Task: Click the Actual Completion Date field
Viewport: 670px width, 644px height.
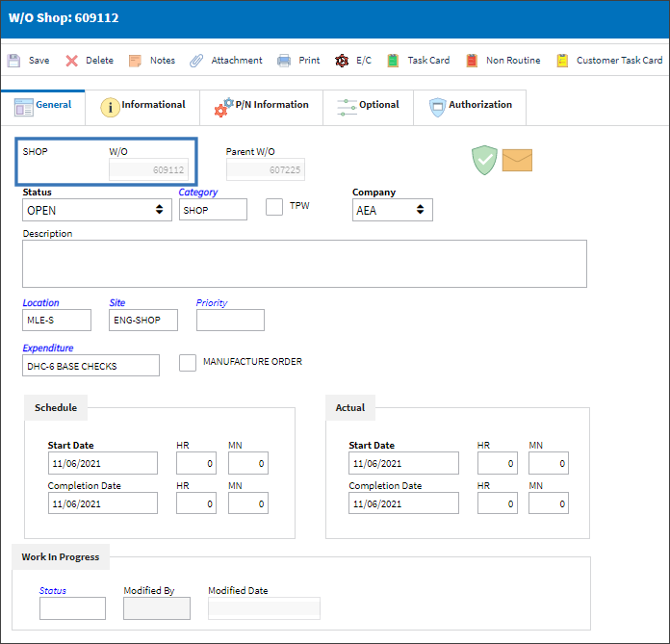Action: (x=403, y=503)
